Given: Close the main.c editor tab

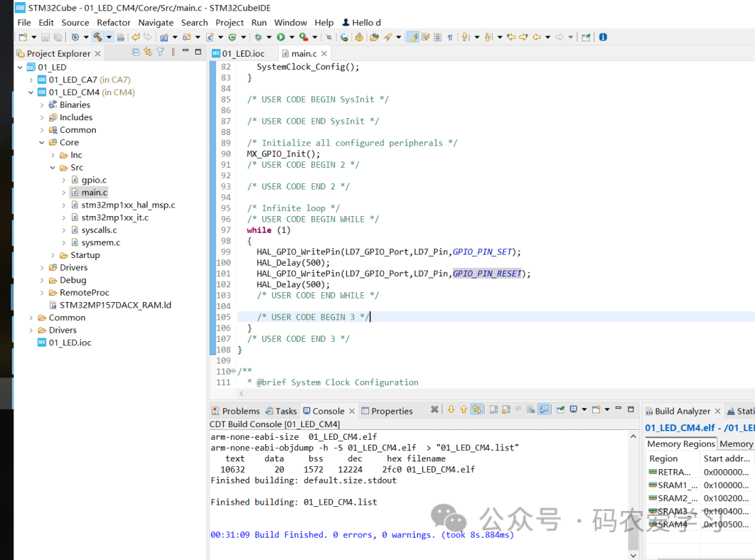Looking at the screenshot, I should [324, 53].
